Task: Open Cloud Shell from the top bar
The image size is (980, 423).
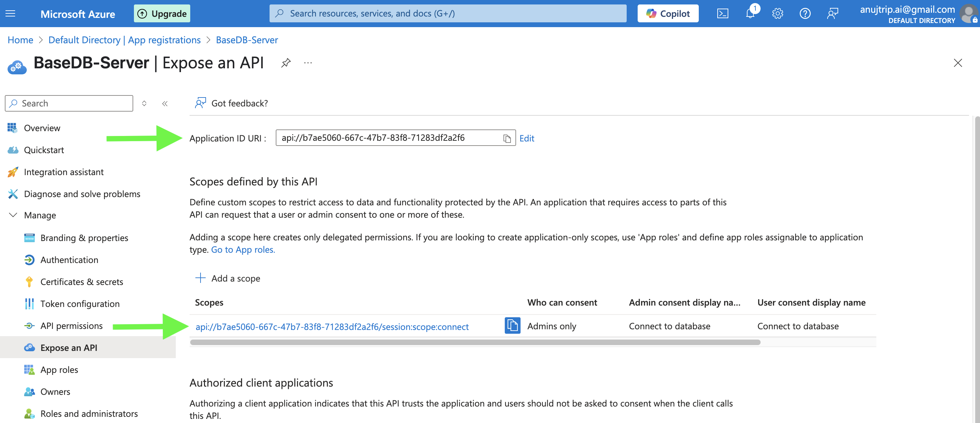Action: tap(722, 14)
